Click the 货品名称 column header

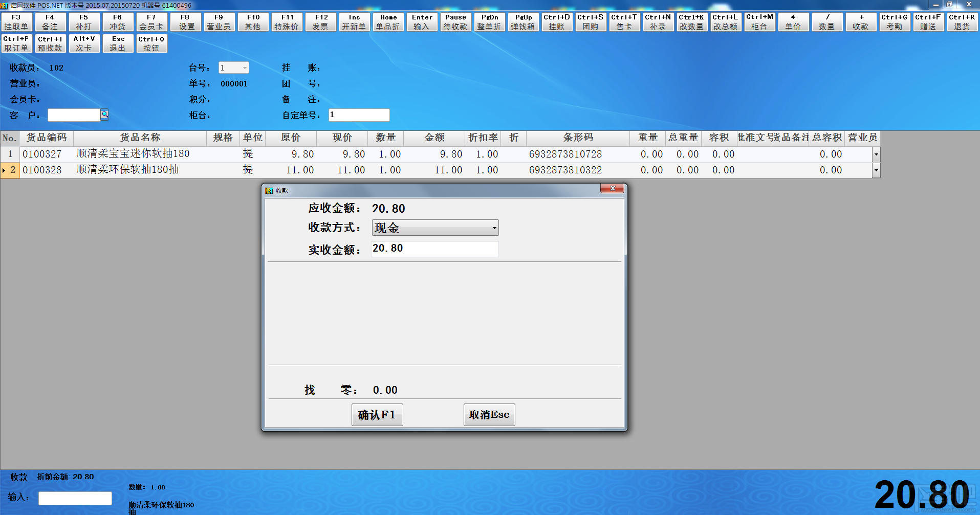pyautogui.click(x=140, y=138)
